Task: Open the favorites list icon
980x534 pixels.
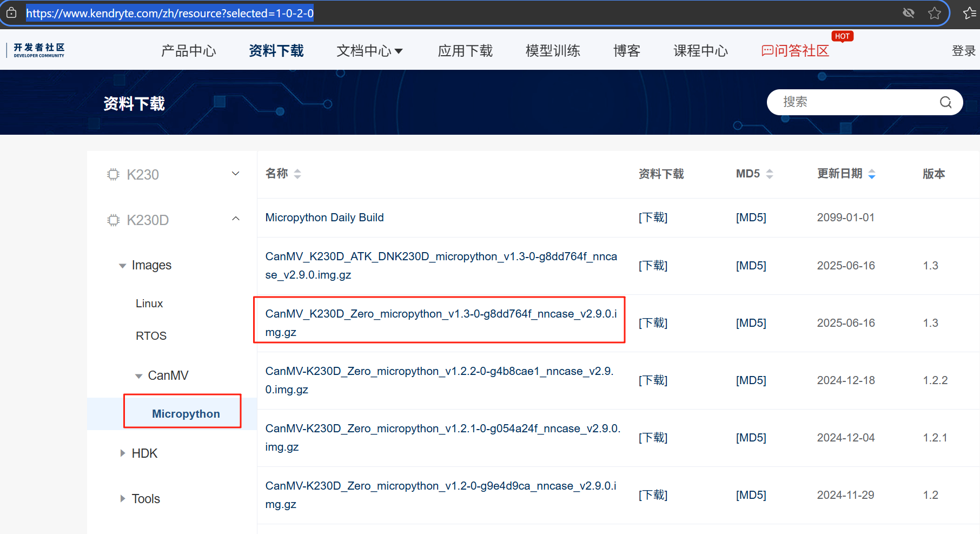Action: pyautogui.click(x=970, y=13)
